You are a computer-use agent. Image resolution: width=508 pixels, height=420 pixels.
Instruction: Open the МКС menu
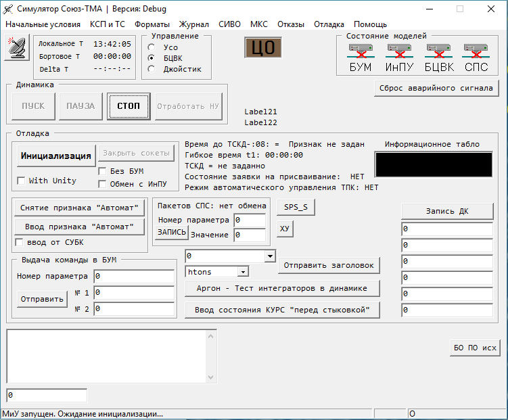click(x=259, y=24)
